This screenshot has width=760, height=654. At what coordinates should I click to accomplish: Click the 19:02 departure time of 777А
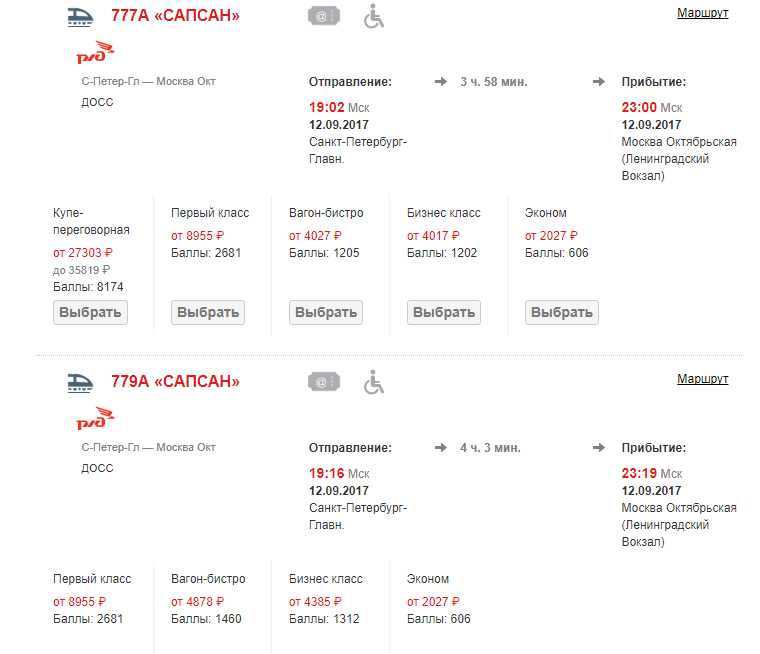pos(327,107)
